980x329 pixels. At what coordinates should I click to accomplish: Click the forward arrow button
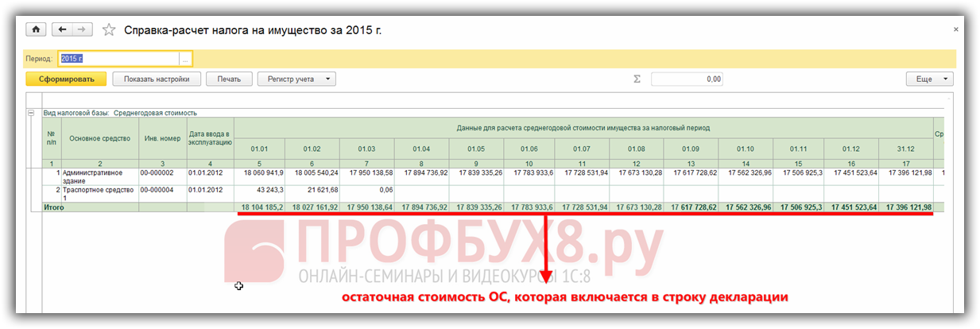pos(83,29)
